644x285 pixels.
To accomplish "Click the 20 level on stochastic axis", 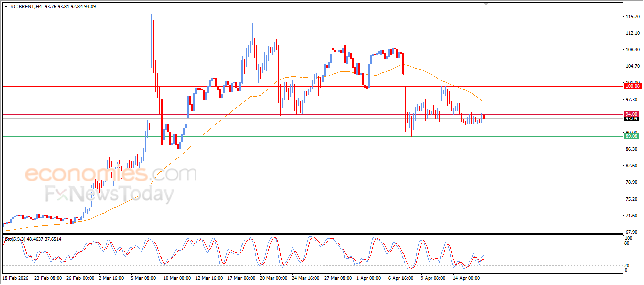I will [627, 265].
